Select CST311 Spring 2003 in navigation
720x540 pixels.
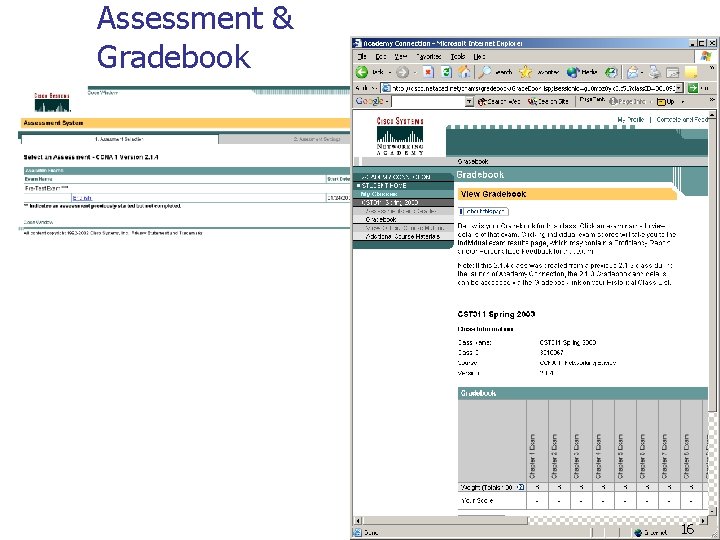[389, 202]
